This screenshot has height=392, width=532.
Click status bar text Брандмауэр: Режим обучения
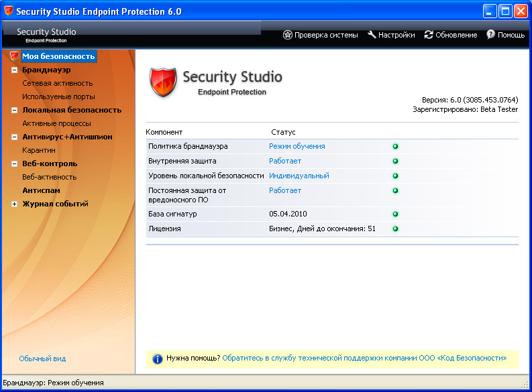(x=53, y=383)
